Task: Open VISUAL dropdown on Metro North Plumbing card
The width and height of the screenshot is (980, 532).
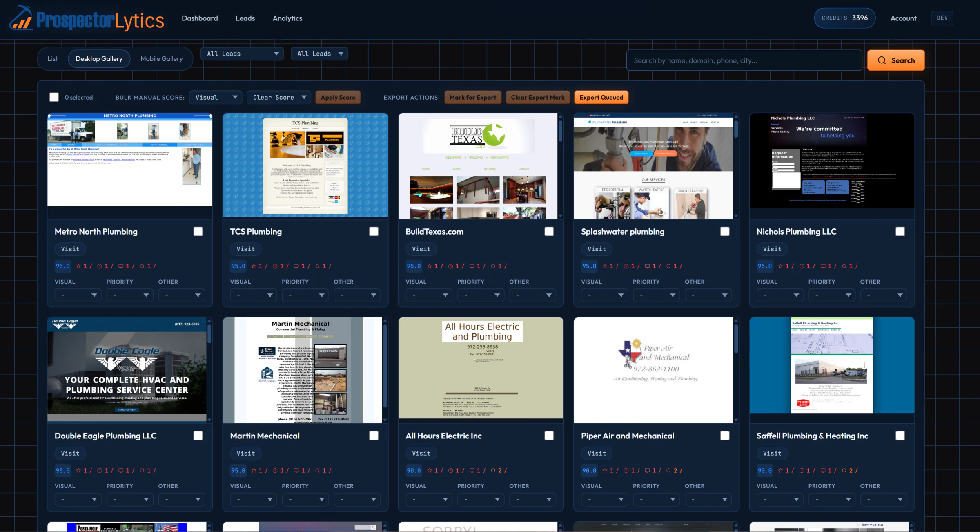Action: pos(78,295)
